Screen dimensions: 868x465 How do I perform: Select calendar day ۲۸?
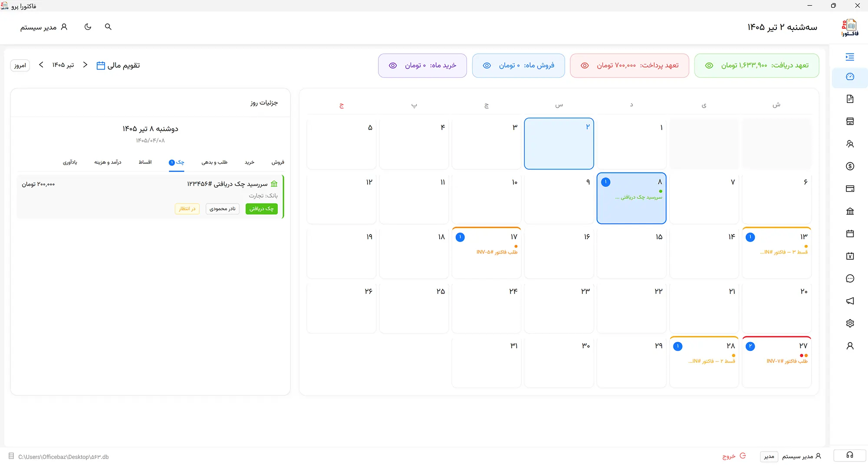[x=704, y=362]
